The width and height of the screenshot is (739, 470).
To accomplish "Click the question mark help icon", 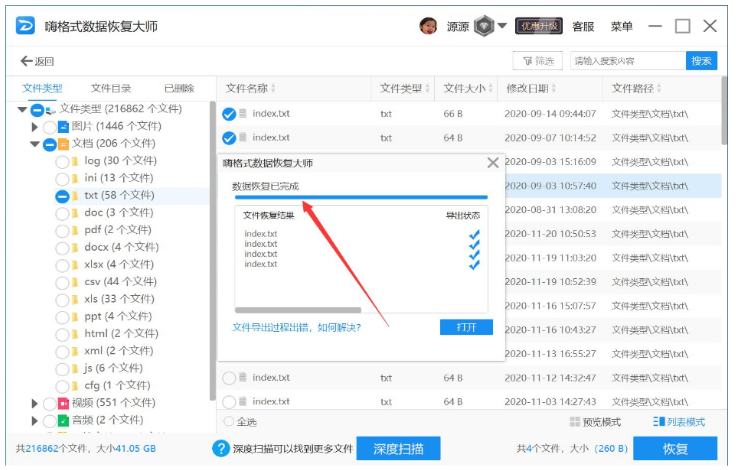I will pyautogui.click(x=221, y=448).
